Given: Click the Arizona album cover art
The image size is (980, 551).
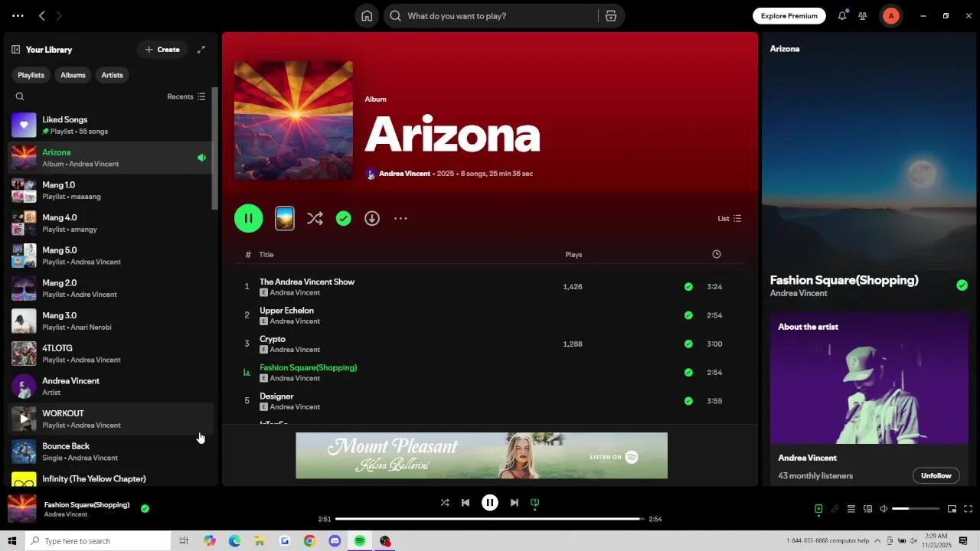Looking at the screenshot, I should (x=293, y=120).
